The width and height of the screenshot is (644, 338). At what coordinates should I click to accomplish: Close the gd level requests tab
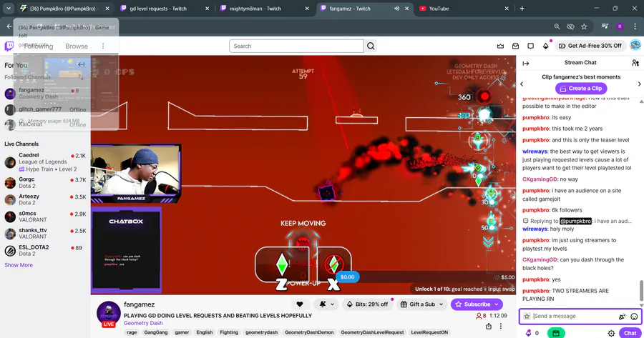click(x=207, y=8)
